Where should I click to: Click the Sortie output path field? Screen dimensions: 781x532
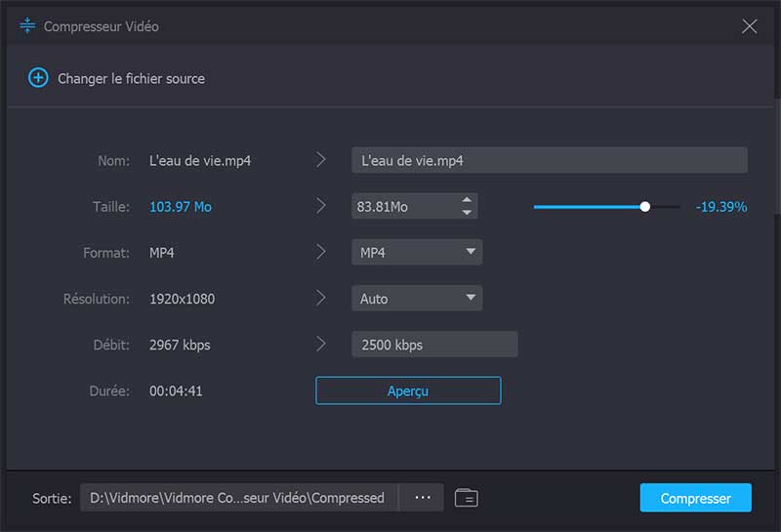[x=238, y=498]
